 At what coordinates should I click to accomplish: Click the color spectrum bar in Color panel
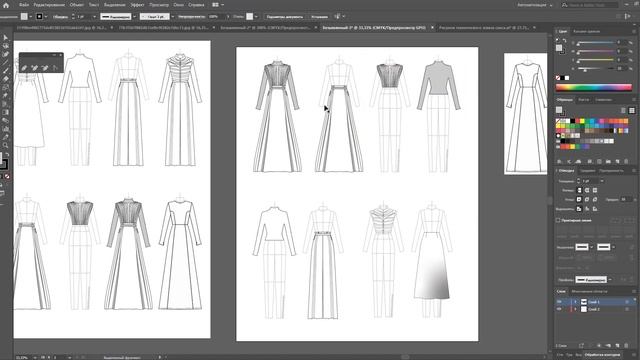pos(594,88)
